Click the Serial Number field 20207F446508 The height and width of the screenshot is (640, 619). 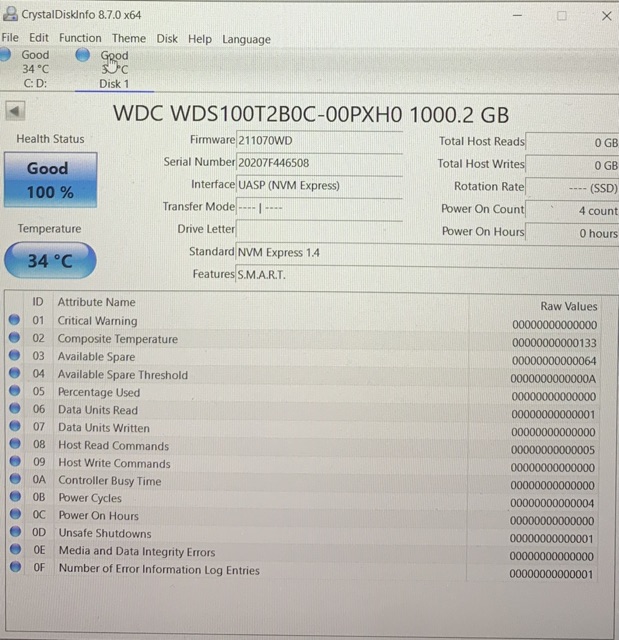(x=319, y=163)
